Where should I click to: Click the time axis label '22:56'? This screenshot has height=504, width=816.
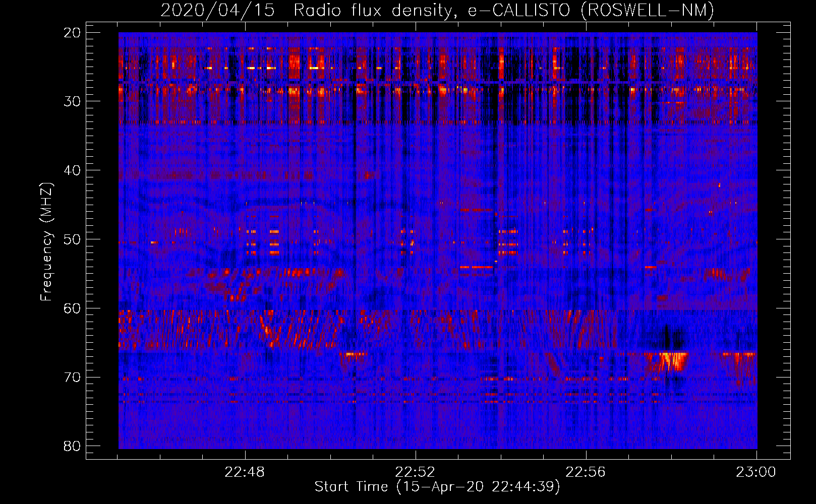[586, 472]
